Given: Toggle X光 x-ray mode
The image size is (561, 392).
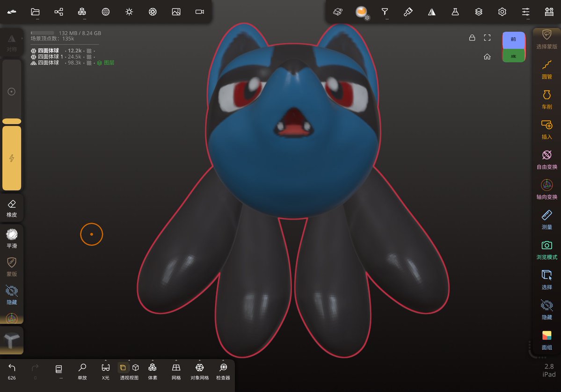Looking at the screenshot, I should click(x=106, y=372).
